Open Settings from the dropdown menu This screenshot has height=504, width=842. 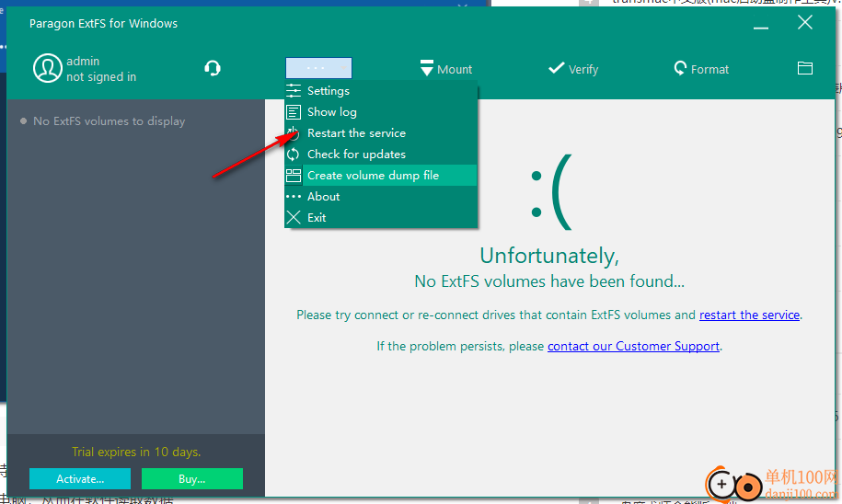point(381,91)
